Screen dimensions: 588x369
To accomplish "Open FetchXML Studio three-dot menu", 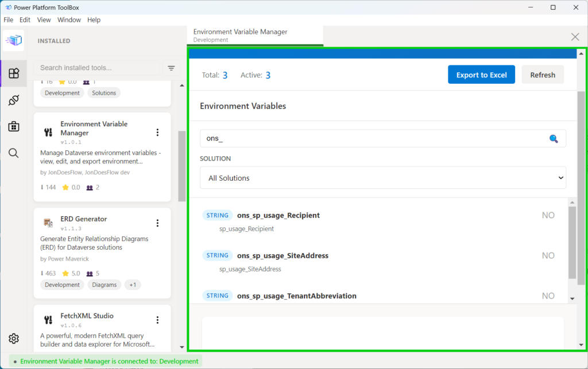I will coord(157,320).
